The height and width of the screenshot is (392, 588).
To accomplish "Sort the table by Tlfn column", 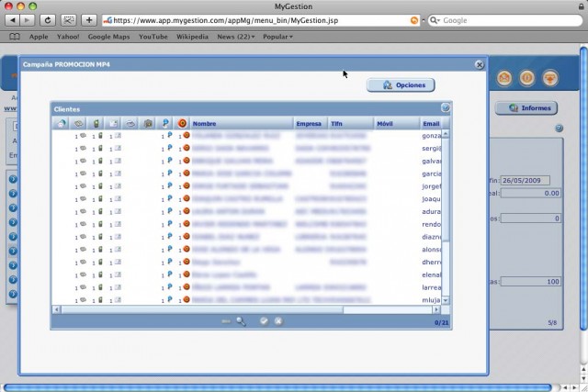I will pyautogui.click(x=351, y=123).
